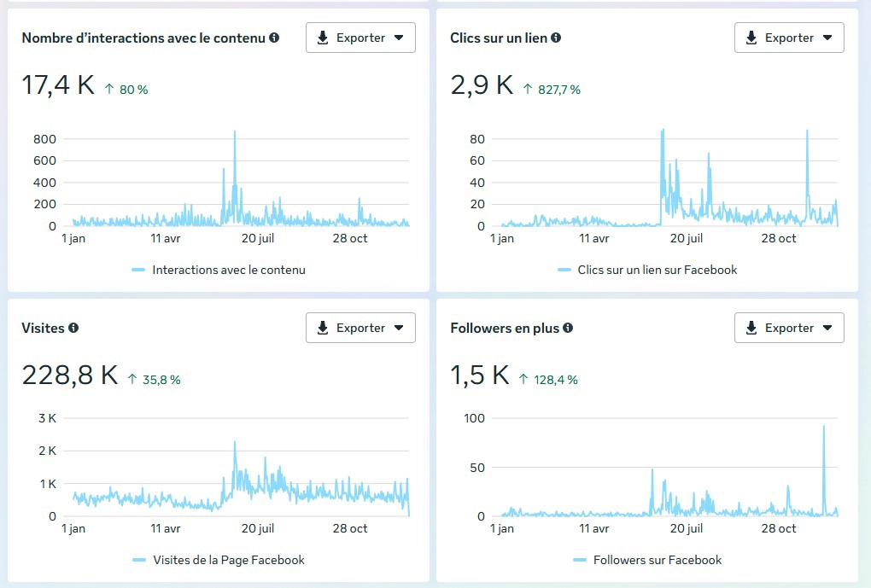This screenshot has height=588, width=871.
Task: Click info icon beside Nombre d'interactions title
Action: (x=274, y=38)
